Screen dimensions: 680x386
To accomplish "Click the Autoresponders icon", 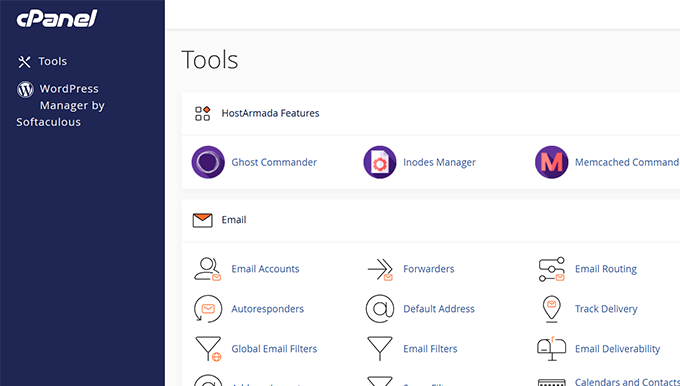I will pyautogui.click(x=208, y=309).
